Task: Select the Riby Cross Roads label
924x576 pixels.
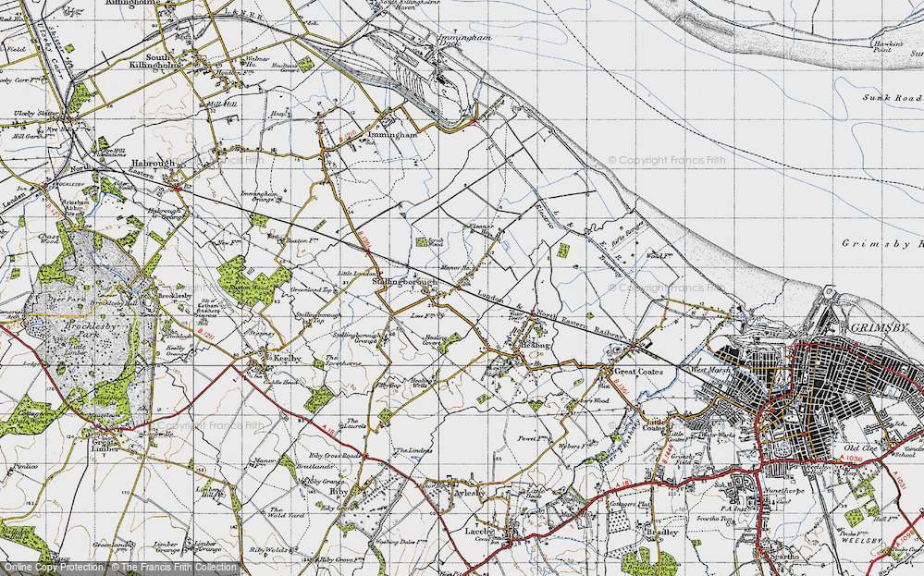Action: [x=336, y=455]
